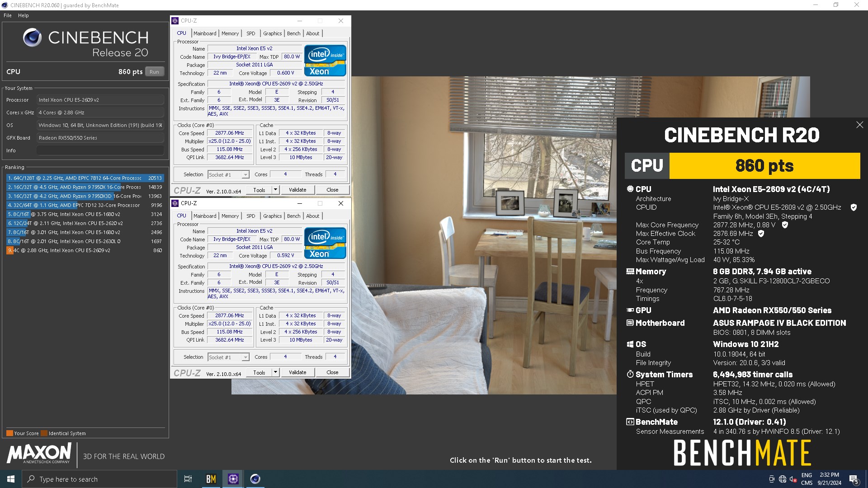Select ranking entry AMD EPYC 7D12 32-Core
Viewport: 868px width, 488px height.
click(85, 205)
